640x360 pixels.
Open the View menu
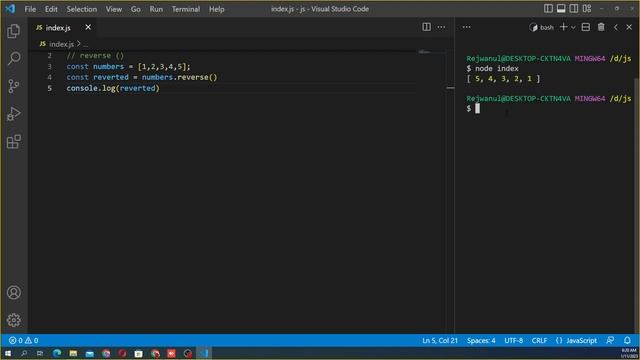(x=114, y=9)
